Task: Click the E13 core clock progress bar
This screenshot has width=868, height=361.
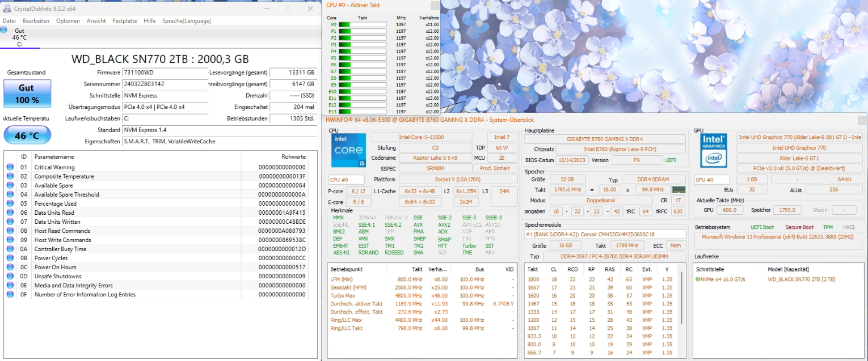Action: pyautogui.click(x=362, y=112)
